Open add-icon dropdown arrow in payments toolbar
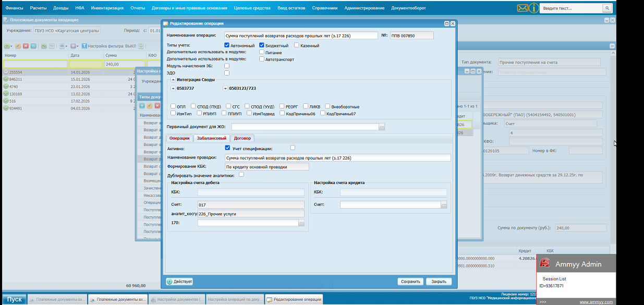 coord(11,46)
